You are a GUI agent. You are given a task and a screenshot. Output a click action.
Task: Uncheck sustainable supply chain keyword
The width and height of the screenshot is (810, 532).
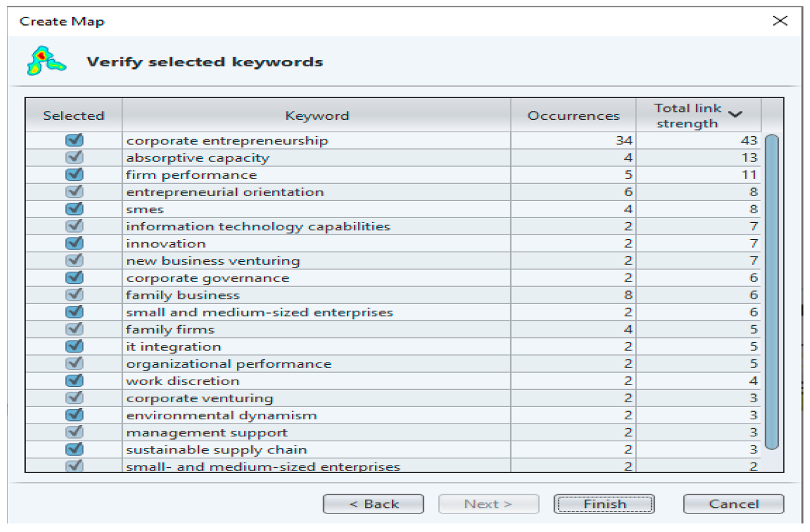74,449
